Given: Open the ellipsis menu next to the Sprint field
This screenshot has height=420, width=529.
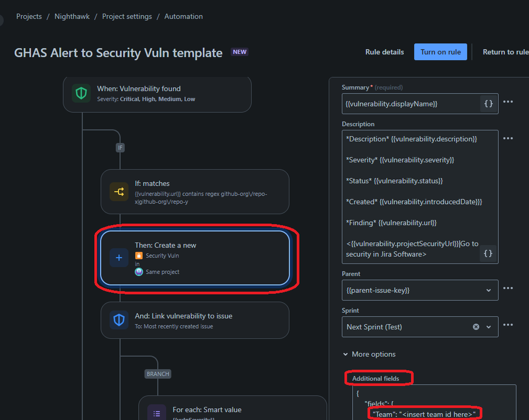Looking at the screenshot, I should [508, 324].
